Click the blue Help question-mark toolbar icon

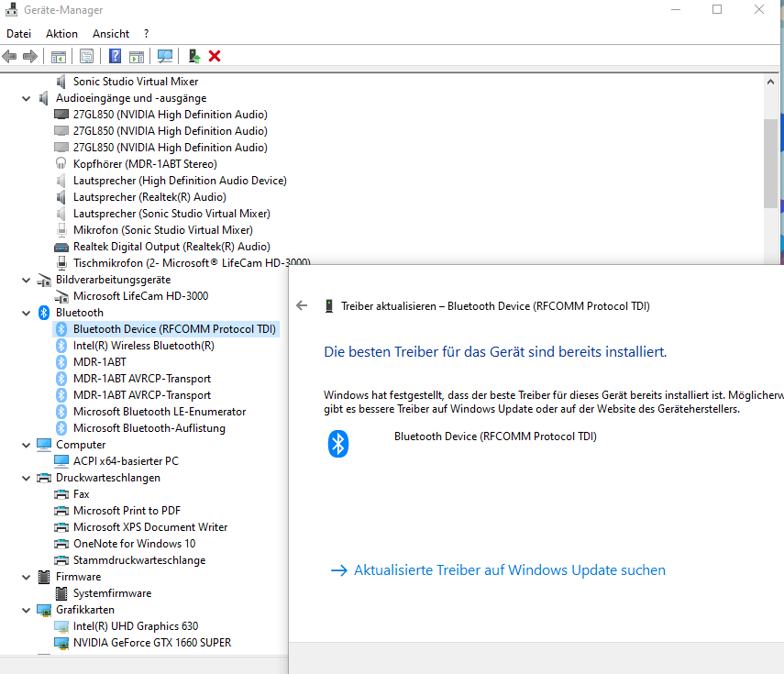(x=115, y=56)
